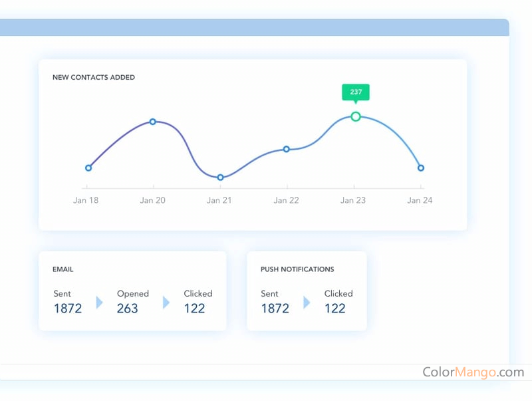Select the Jan 23 axis label
The height and width of the screenshot is (401, 532).
click(x=353, y=200)
